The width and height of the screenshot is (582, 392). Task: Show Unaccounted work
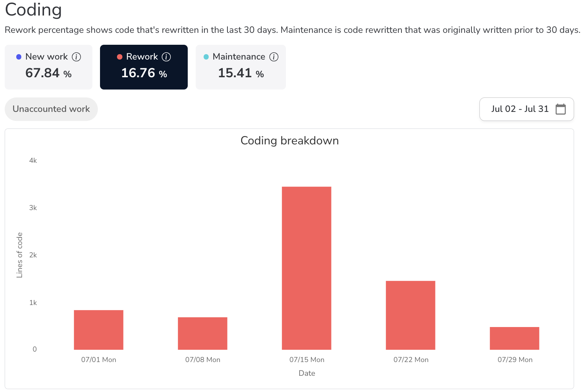point(51,109)
